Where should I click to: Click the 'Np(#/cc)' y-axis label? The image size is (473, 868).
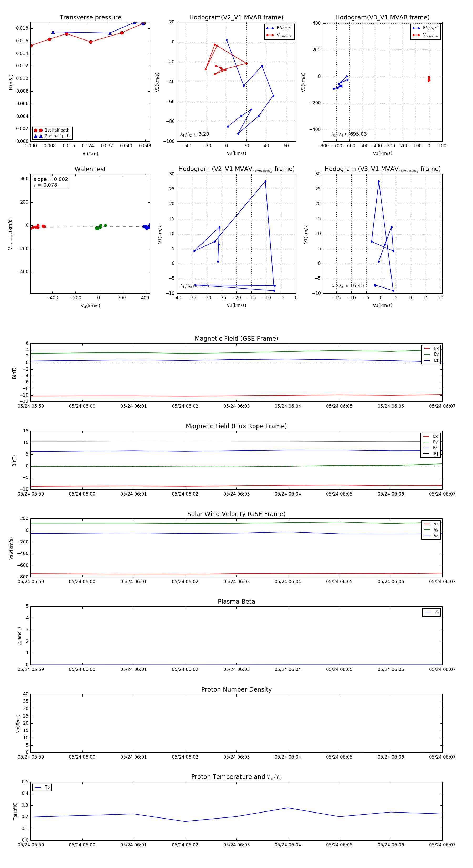(18, 724)
